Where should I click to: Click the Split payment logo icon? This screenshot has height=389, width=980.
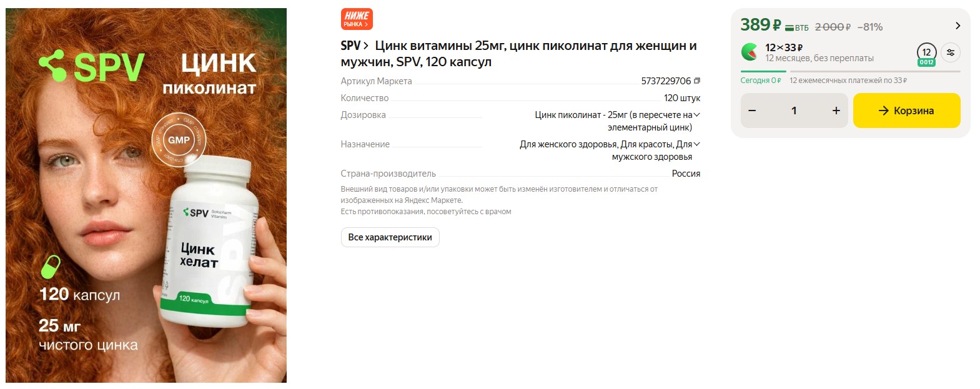pos(750,52)
